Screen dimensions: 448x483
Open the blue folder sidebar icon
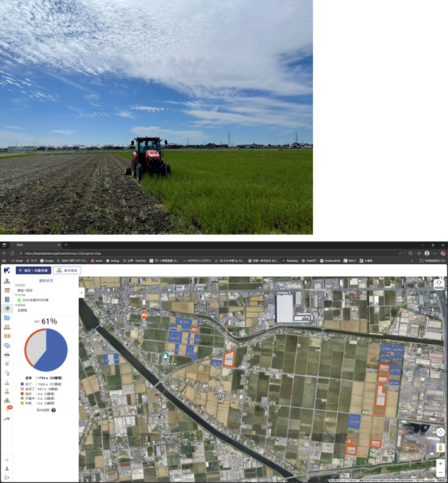point(7,318)
